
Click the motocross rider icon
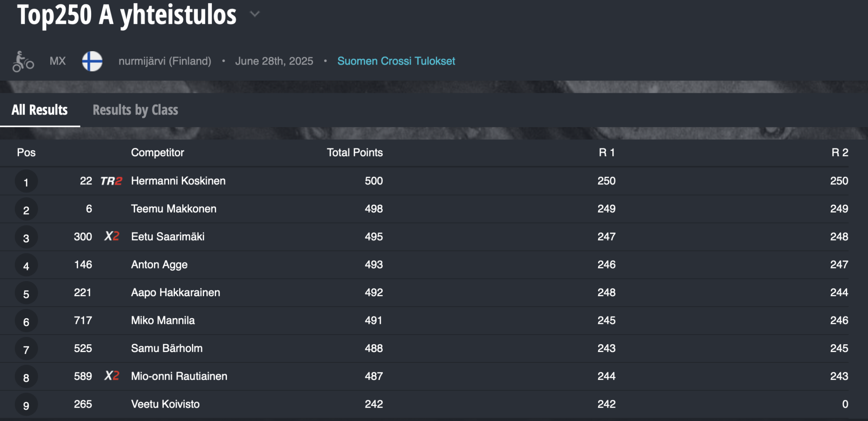(23, 61)
